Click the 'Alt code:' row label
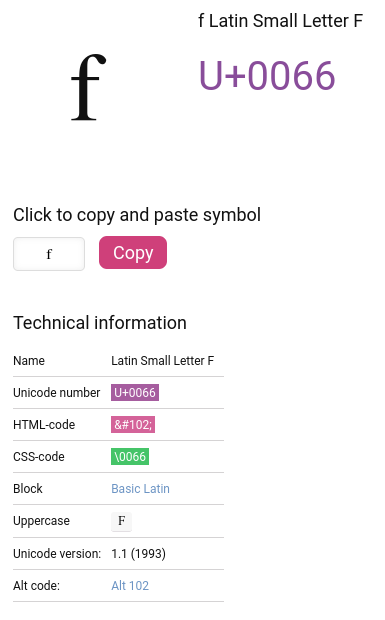This screenshot has width=385, height=620. click(x=36, y=586)
